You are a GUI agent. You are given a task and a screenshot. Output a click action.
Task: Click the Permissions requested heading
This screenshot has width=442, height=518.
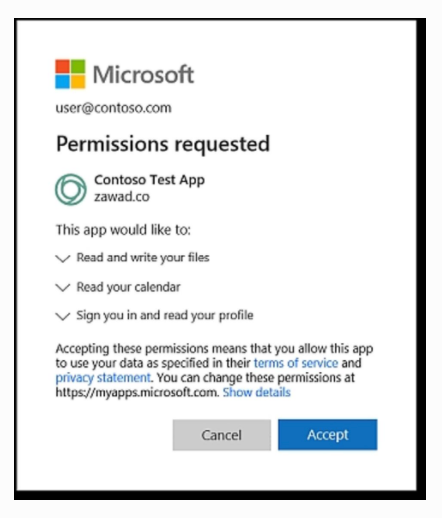[x=163, y=144]
